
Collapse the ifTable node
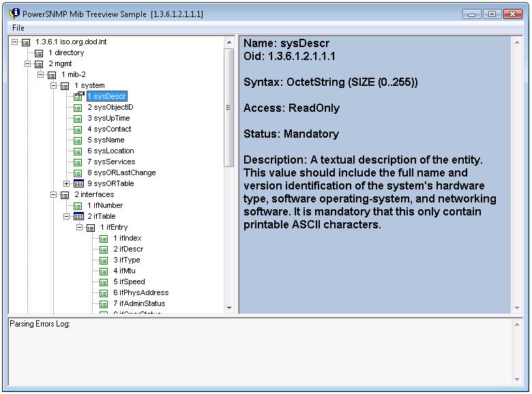tap(66, 217)
